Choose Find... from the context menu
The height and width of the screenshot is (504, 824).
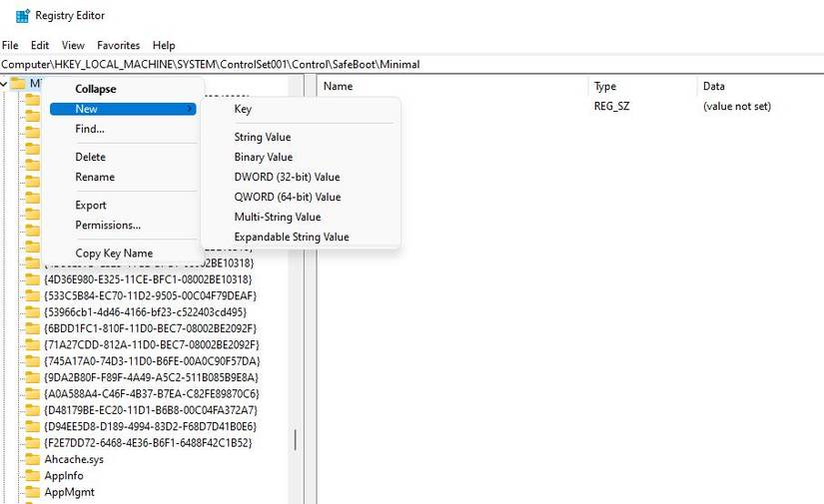(x=90, y=129)
